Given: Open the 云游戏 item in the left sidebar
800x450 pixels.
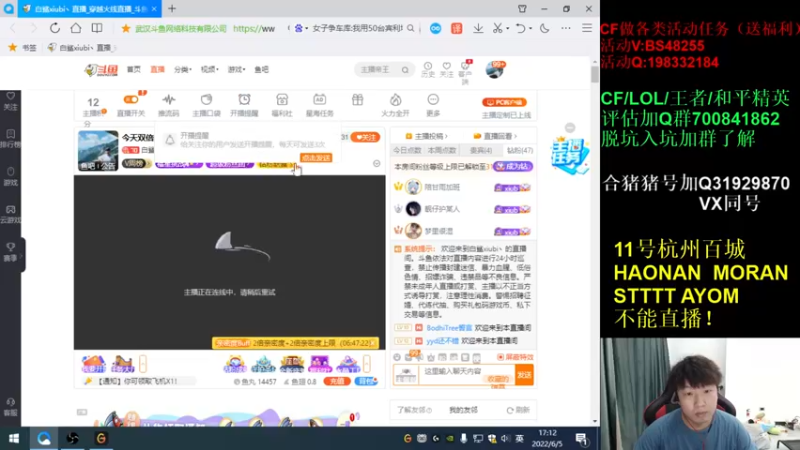Looking at the screenshot, I should point(10,214).
